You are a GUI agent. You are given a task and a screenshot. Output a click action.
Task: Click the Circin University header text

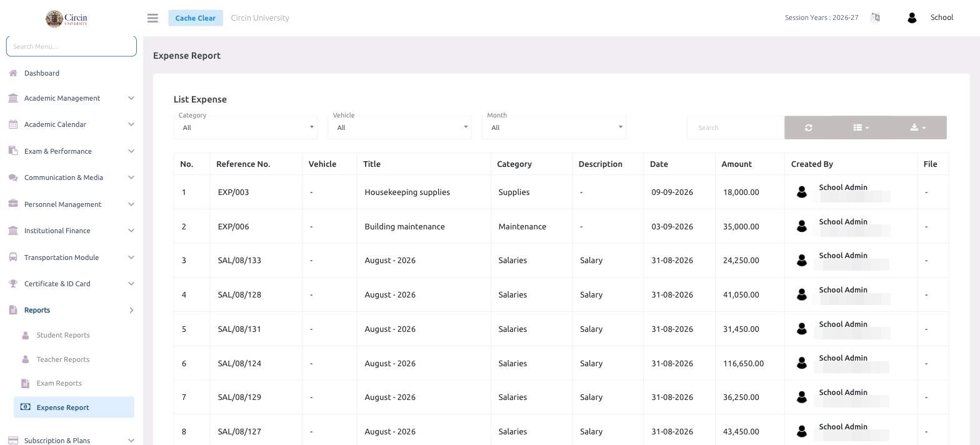[260, 18]
